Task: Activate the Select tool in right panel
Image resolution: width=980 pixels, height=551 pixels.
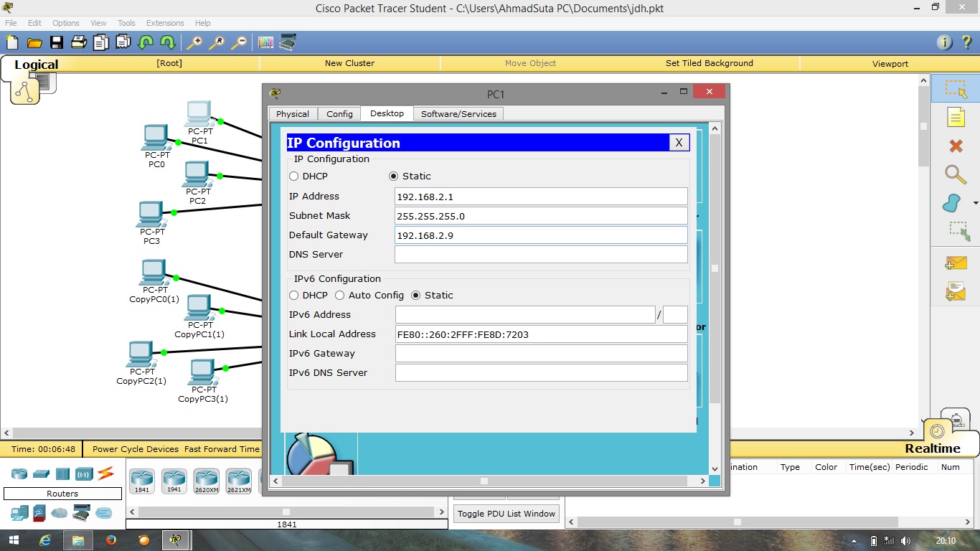Action: [956, 89]
